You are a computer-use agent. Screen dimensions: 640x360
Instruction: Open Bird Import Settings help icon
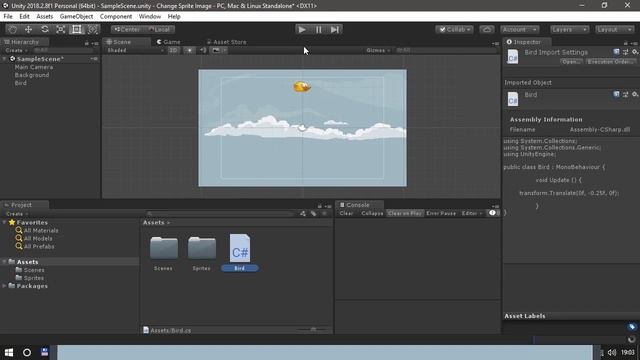click(616, 52)
